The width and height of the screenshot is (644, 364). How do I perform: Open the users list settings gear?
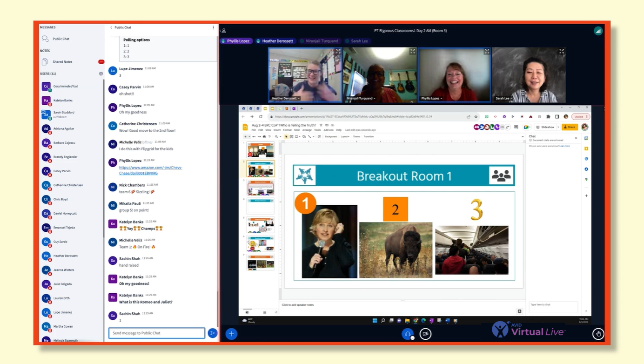[101, 74]
